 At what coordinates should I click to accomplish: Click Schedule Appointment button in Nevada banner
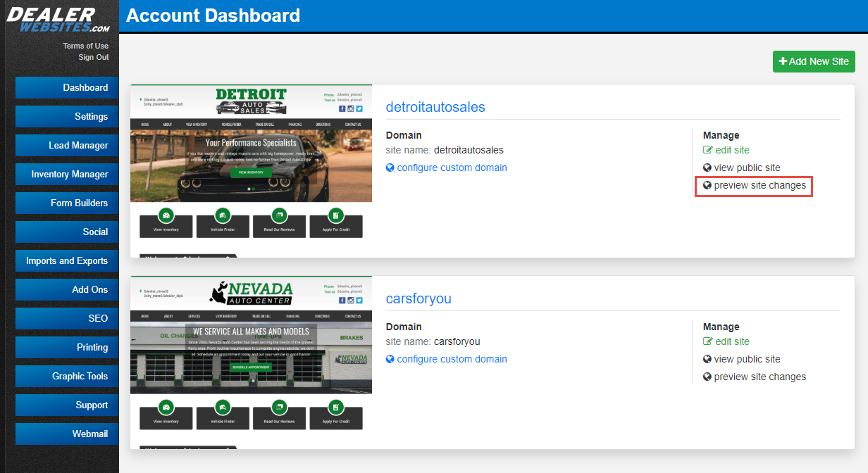pyautogui.click(x=251, y=367)
